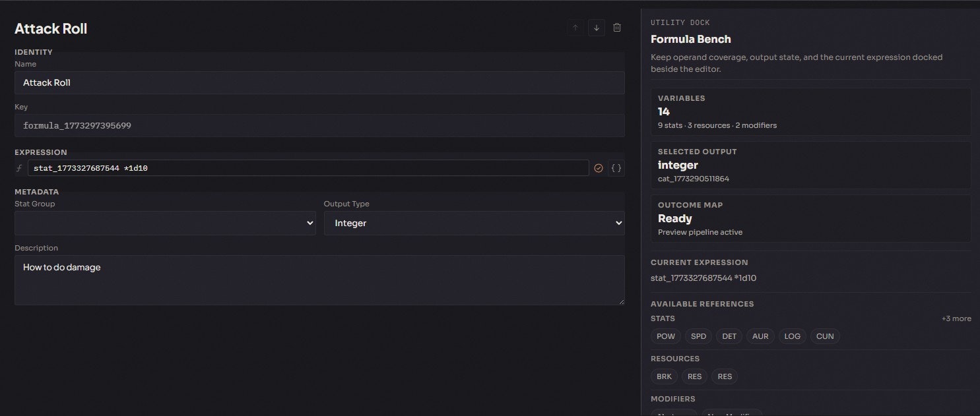Click the Selected Output card showing integer

[x=811, y=165]
